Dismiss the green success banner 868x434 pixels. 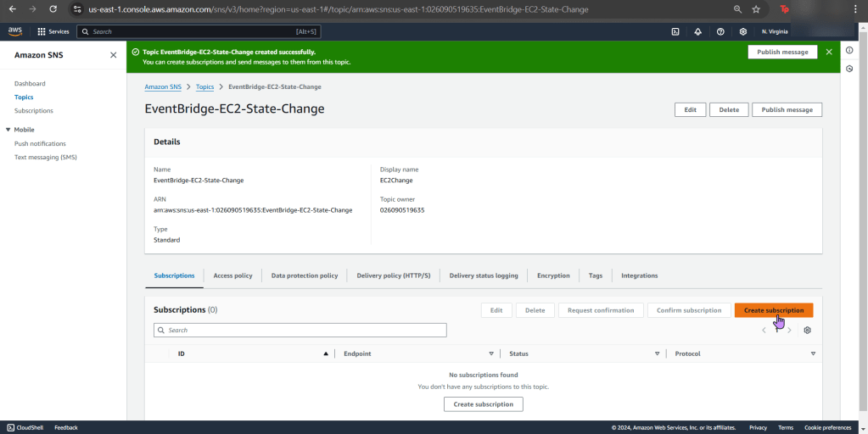(x=829, y=52)
